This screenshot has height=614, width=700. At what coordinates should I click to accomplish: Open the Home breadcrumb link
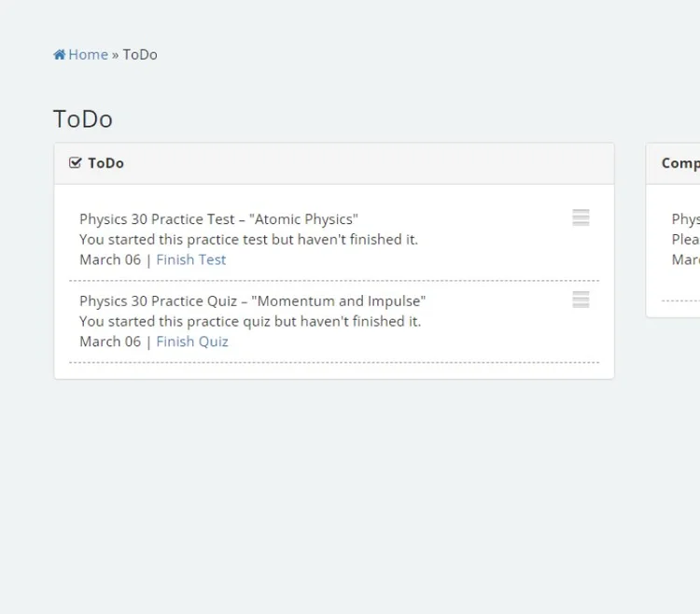point(88,54)
